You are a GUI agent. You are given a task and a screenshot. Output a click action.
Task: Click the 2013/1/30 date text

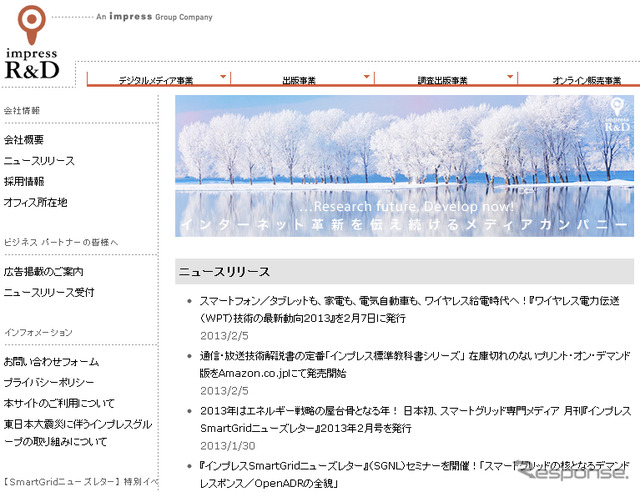coord(227,446)
